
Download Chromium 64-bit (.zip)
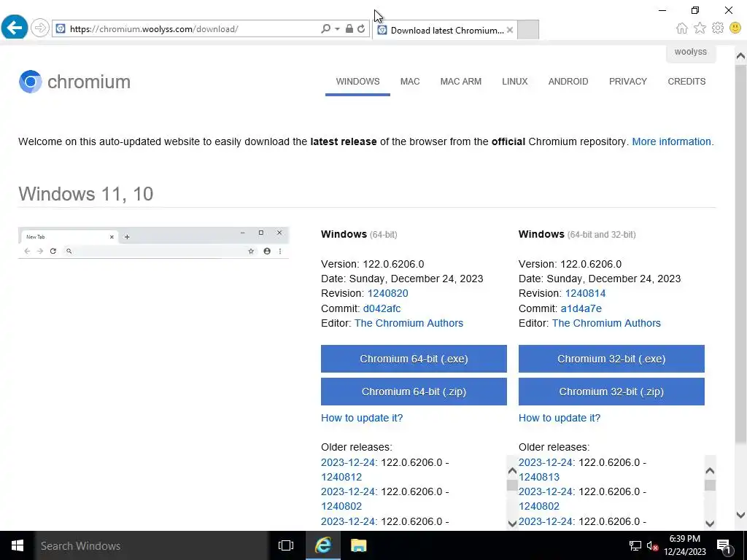(414, 392)
